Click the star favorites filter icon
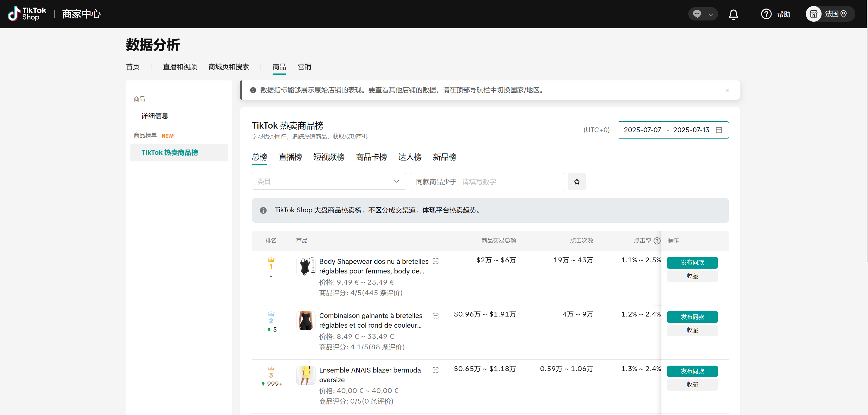 577,182
